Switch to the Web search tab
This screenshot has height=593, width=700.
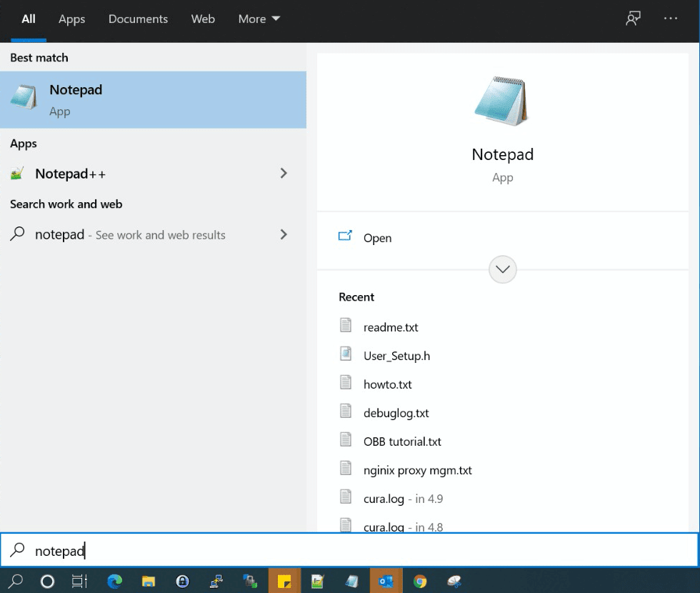point(203,19)
